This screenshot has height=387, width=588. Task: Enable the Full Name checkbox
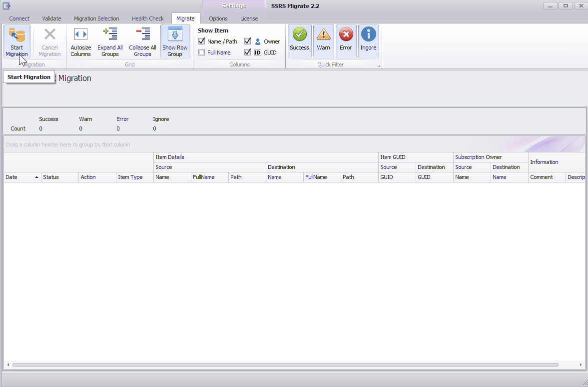tap(201, 52)
